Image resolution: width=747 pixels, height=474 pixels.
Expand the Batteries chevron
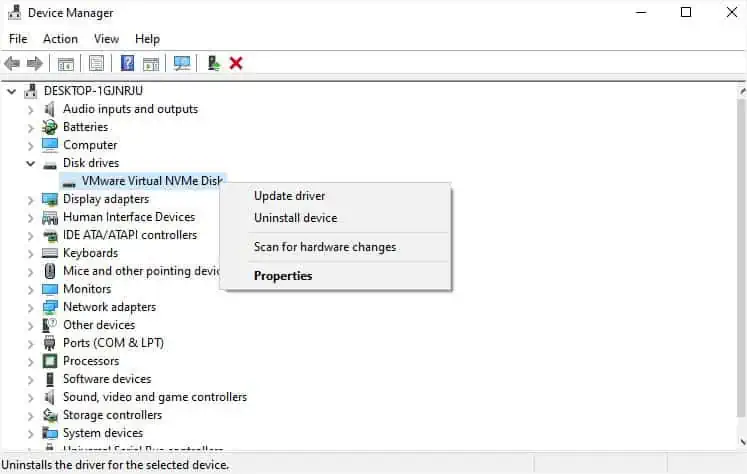tap(30, 128)
